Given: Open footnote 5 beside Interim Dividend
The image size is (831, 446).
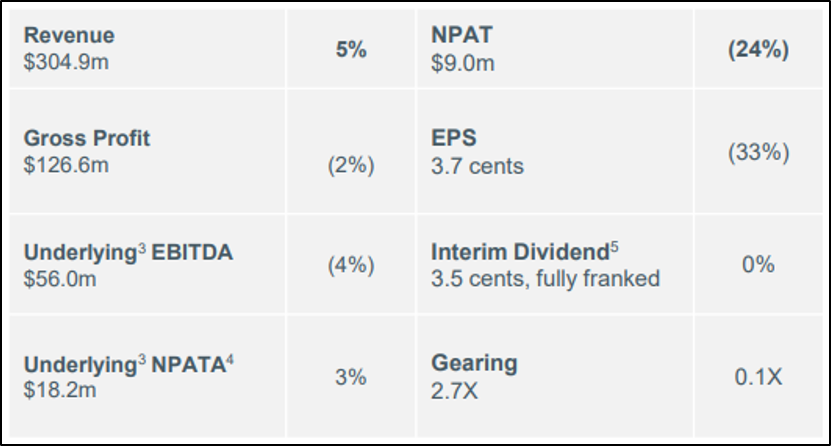Looking at the screenshot, I should pos(614,246).
